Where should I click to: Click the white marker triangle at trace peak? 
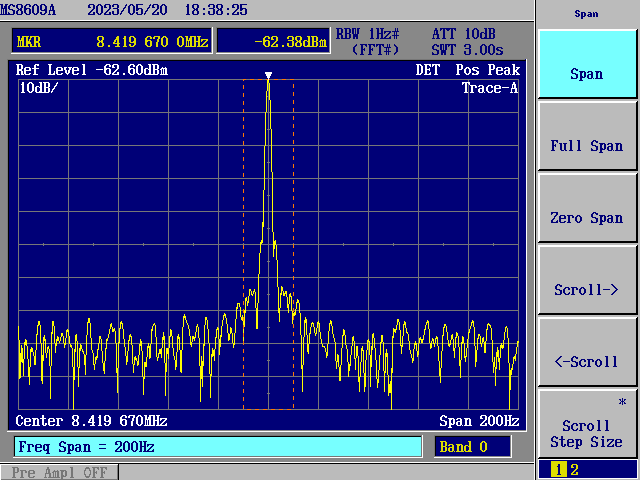point(268,76)
